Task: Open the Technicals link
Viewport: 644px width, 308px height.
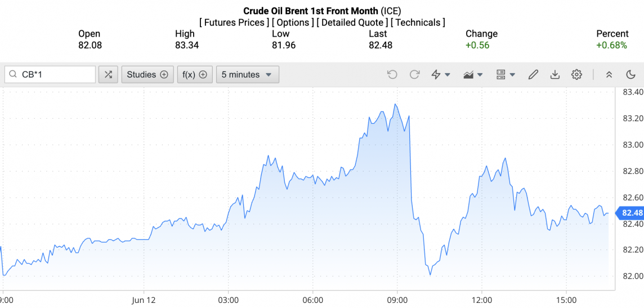Action: [x=418, y=23]
